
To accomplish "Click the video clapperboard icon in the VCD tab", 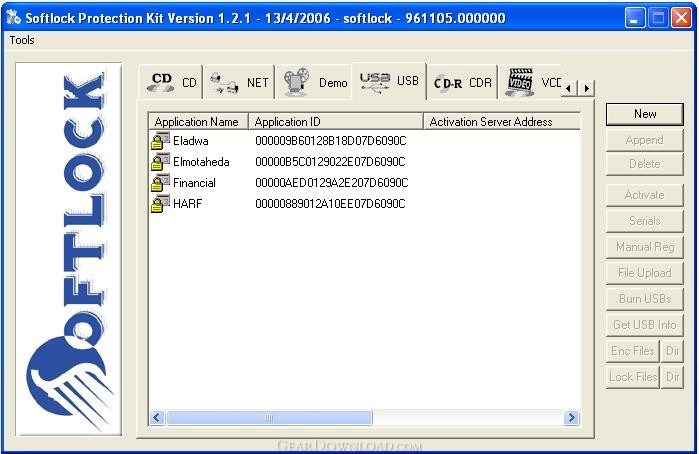I will click(520, 82).
